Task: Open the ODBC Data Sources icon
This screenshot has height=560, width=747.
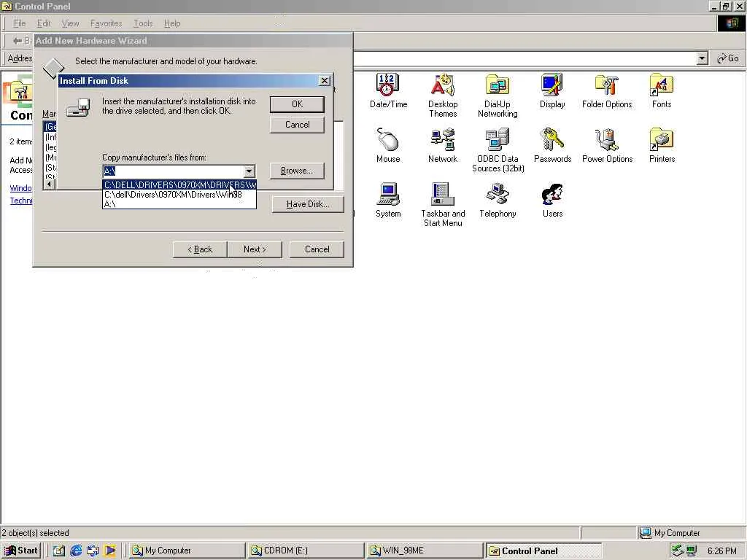Action: [498, 150]
